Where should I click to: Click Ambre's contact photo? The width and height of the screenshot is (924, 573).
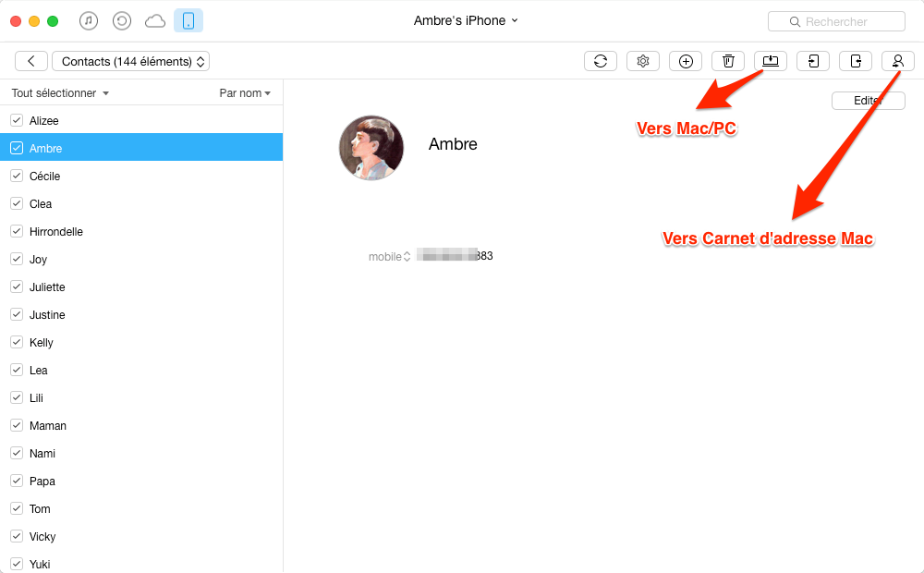click(371, 147)
